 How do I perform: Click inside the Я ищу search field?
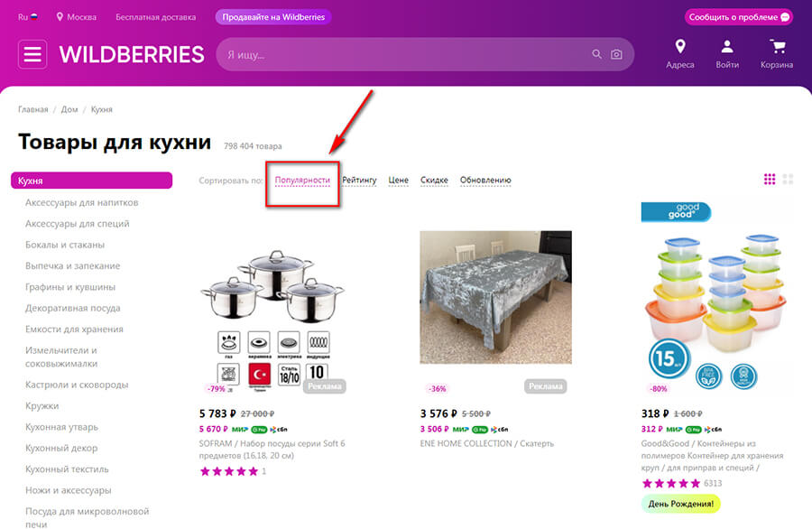click(x=361, y=54)
